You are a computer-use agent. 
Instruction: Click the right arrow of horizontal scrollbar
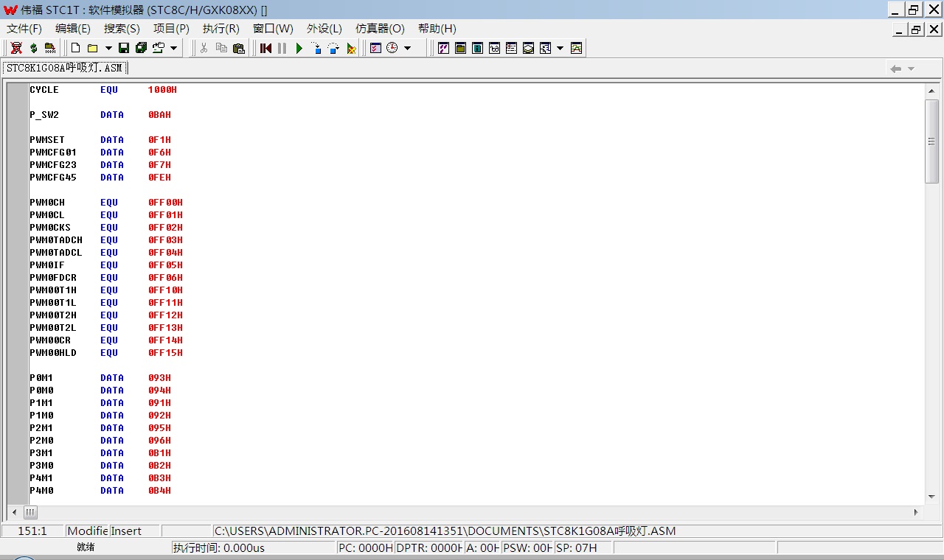[x=917, y=512]
